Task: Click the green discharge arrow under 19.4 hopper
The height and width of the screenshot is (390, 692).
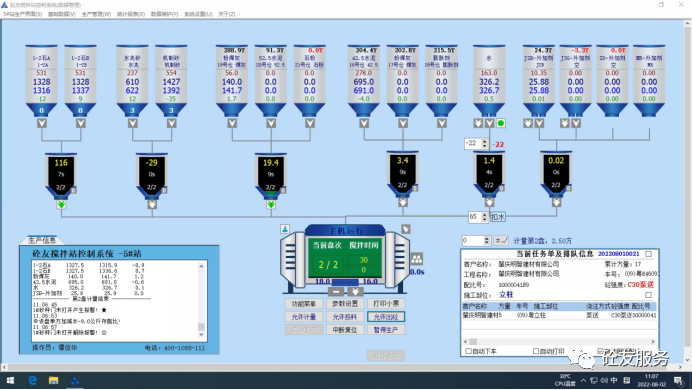Action: (x=271, y=205)
